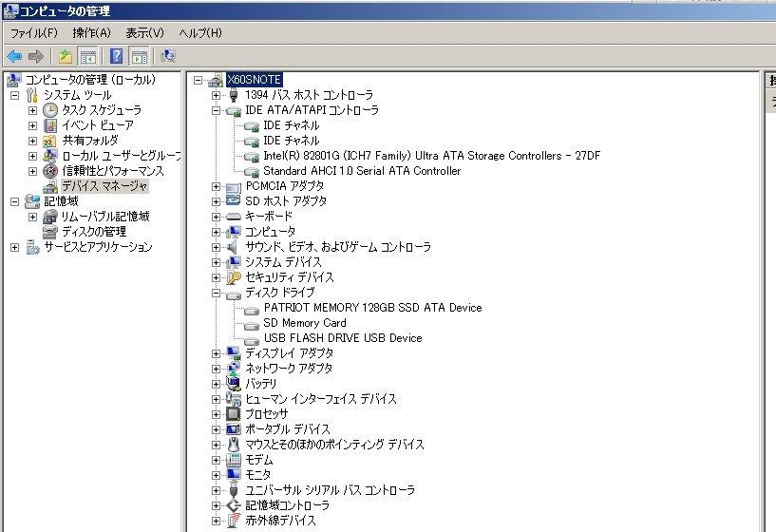Collapse the ディスク ドライブ node
Image resolution: width=776 pixels, height=532 pixels.
coord(216,293)
